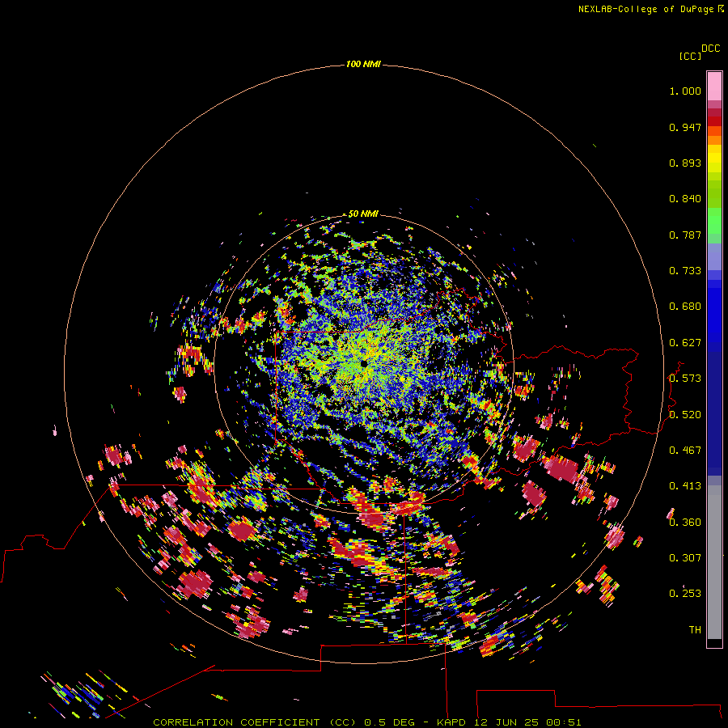Click the pink top segment of color bar

click(714, 87)
